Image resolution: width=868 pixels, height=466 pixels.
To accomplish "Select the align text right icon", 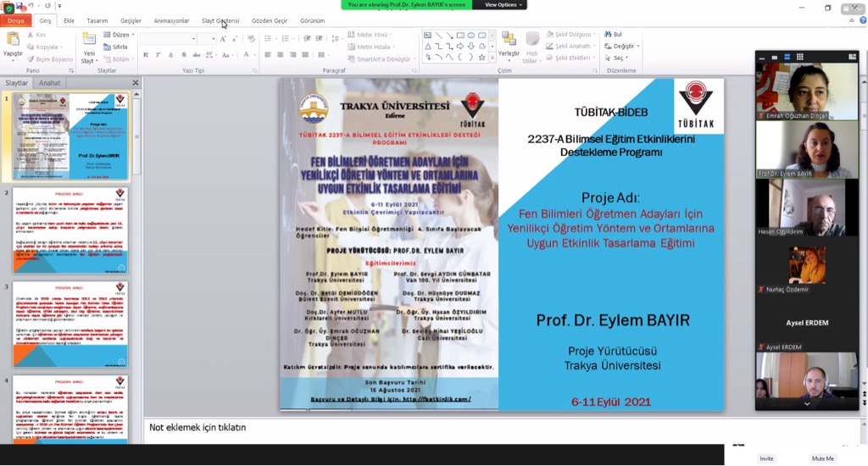I will [x=292, y=55].
